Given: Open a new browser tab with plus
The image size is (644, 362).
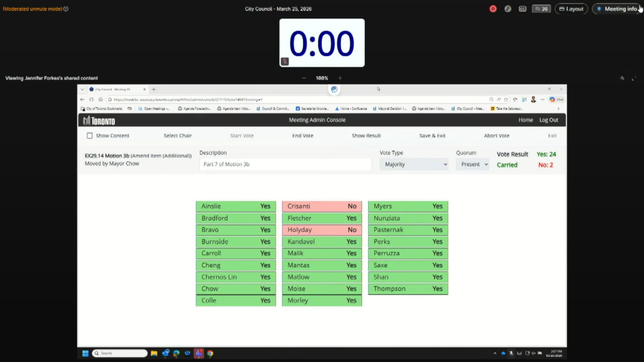Looking at the screenshot, I should click(154, 89).
